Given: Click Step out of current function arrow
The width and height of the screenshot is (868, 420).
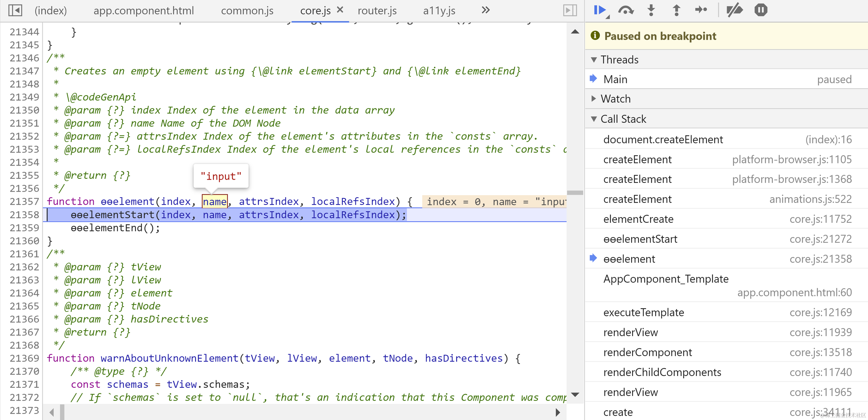Looking at the screenshot, I should tap(676, 10).
